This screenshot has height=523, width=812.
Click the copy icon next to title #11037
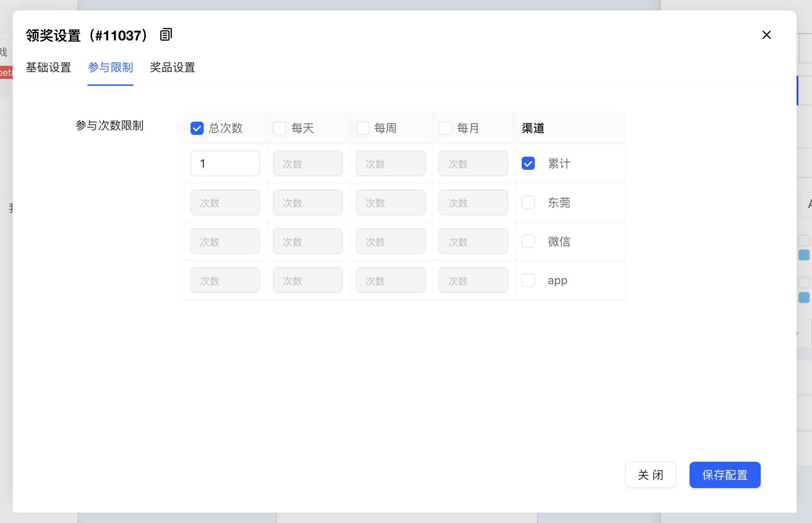[166, 35]
